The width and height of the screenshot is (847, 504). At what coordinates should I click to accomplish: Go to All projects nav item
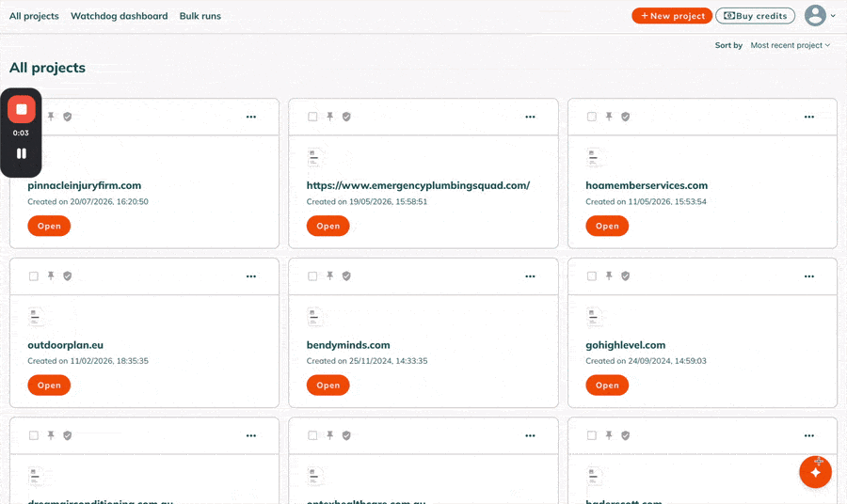pos(34,16)
